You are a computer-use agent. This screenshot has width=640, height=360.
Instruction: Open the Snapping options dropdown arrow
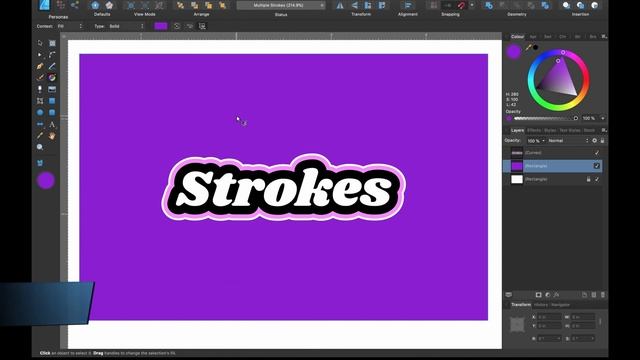tap(472, 5)
